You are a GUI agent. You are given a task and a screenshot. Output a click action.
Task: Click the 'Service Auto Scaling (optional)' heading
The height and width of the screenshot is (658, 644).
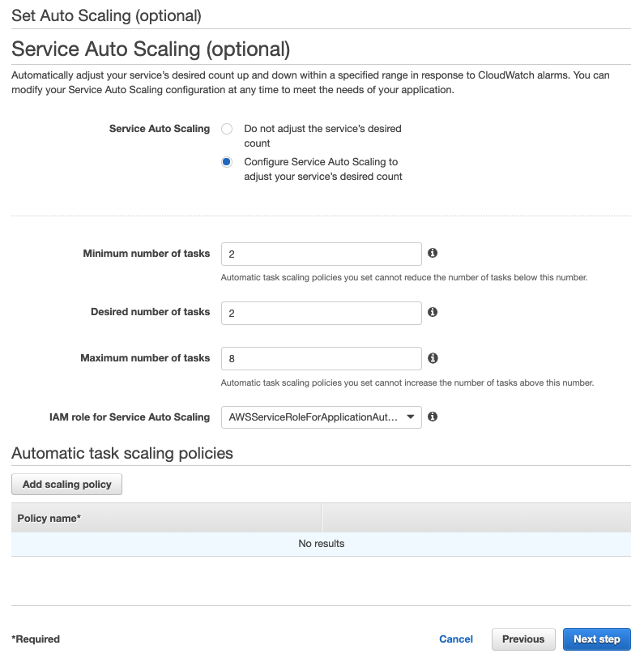coord(151,49)
